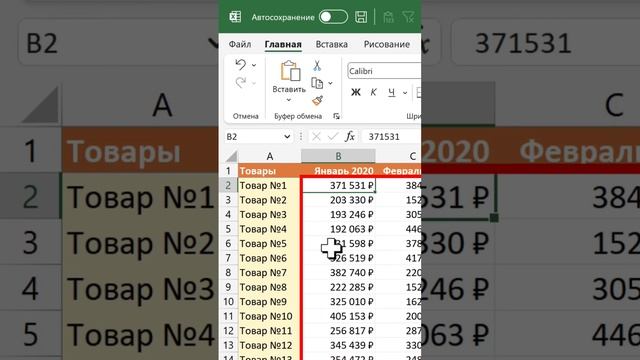
Task: Click the Excel app logo icon
Action: tap(235, 17)
